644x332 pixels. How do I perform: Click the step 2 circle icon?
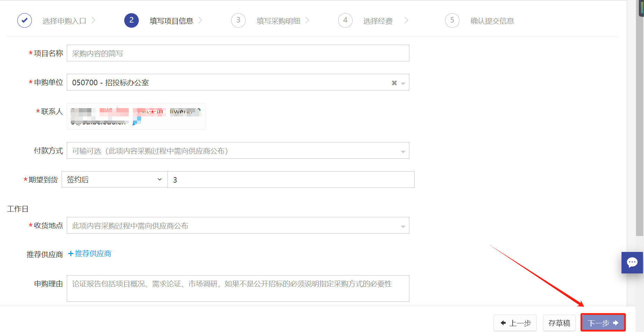click(131, 20)
